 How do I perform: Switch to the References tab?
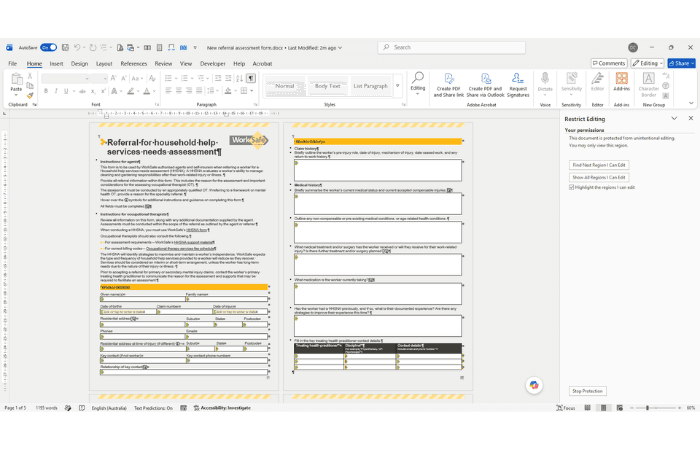(x=133, y=63)
